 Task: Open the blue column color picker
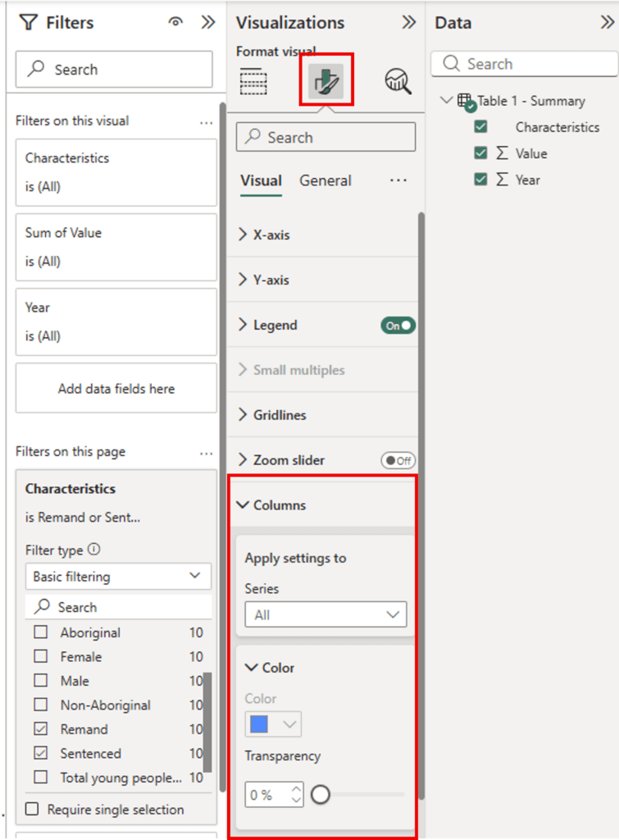pyautogui.click(x=273, y=724)
